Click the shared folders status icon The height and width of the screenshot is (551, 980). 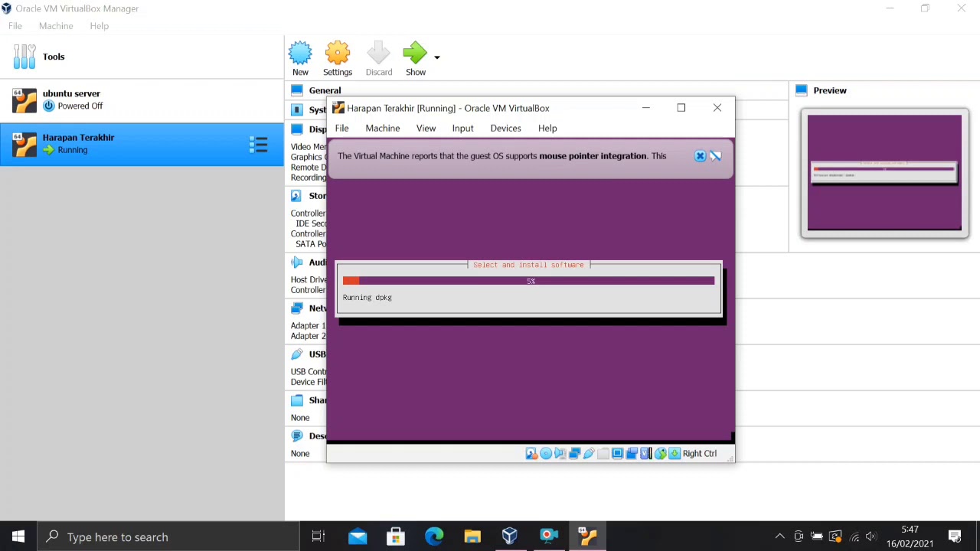603,454
